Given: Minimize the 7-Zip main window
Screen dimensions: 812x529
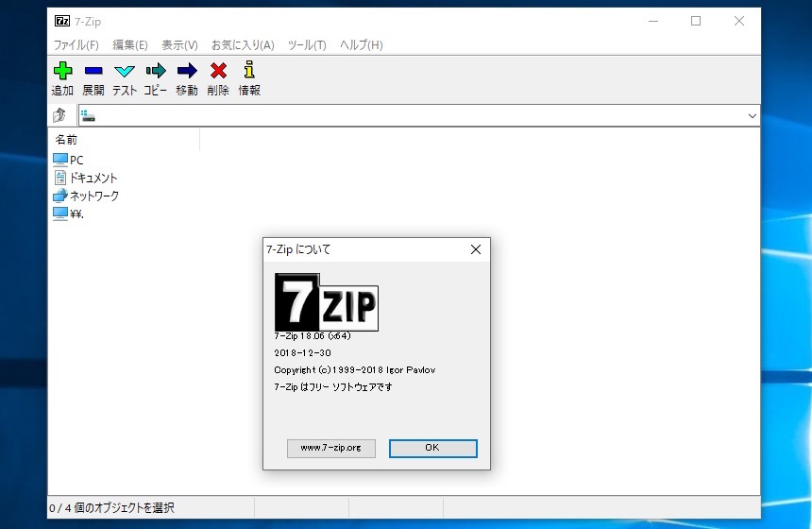Looking at the screenshot, I should (x=653, y=21).
